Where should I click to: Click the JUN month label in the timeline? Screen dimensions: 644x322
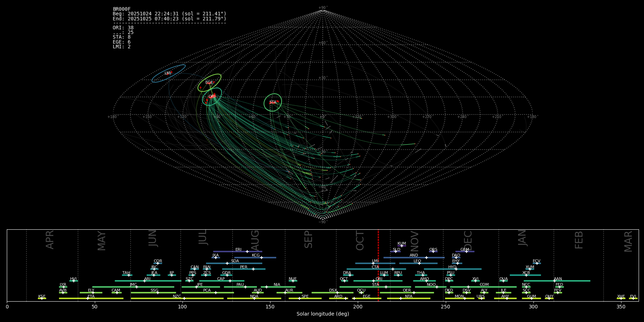[x=153, y=238]
